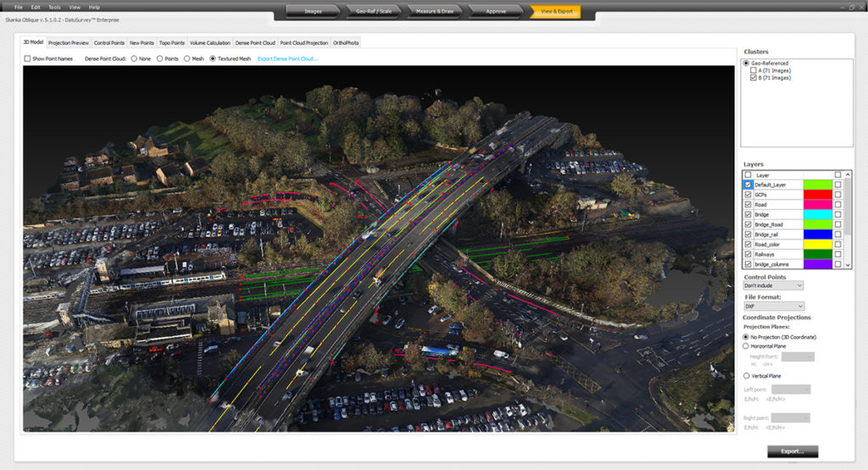This screenshot has height=470, width=868.
Task: Uncheck the Bridge layer checkbox
Action: [748, 214]
